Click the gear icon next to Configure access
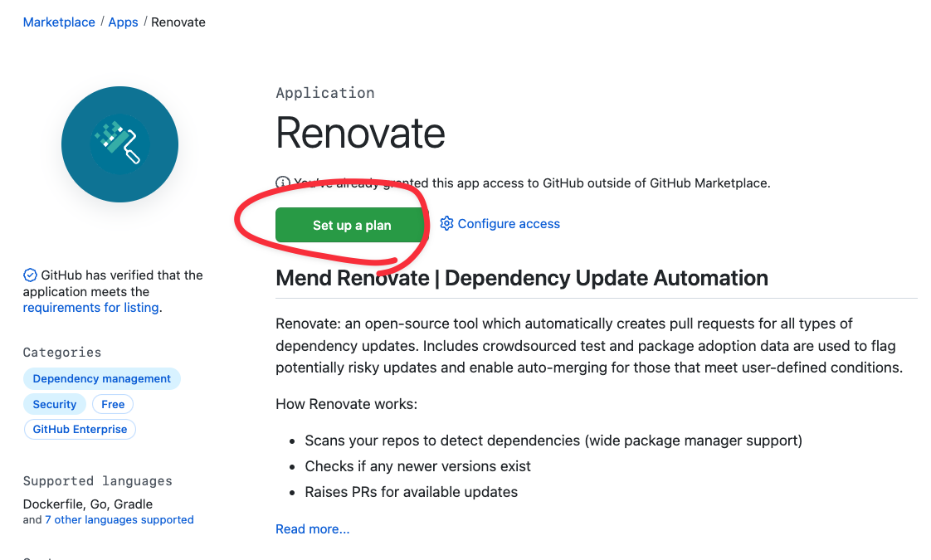Viewport: 931px width, 560px height. point(446,223)
